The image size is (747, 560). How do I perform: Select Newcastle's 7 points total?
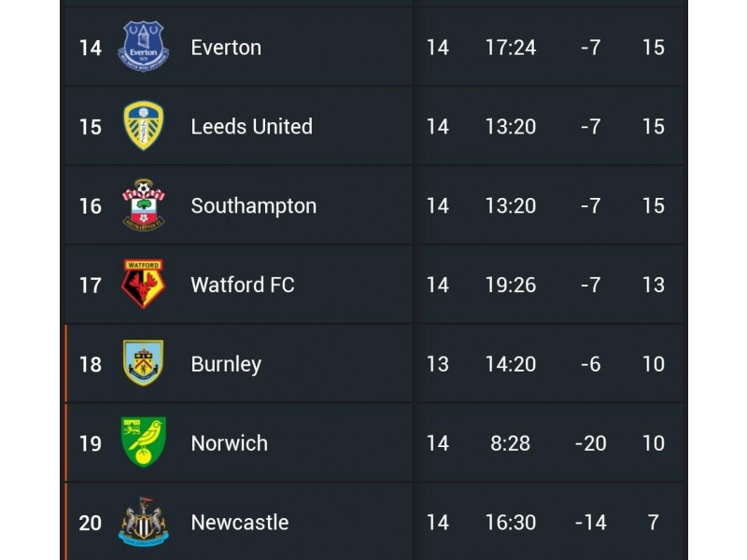click(x=653, y=523)
